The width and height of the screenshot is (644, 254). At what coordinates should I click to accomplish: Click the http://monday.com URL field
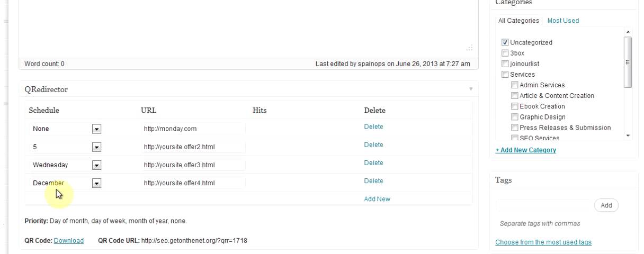193,129
